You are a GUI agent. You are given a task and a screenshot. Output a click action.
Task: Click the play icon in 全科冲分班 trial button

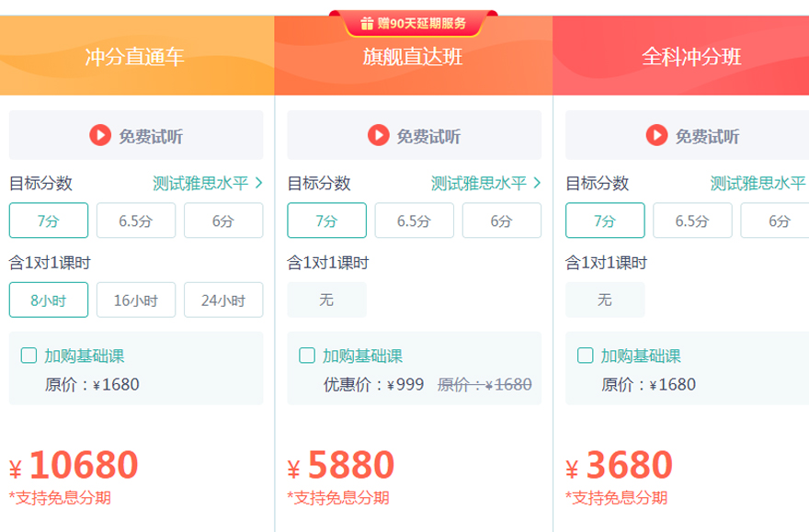[656, 134]
